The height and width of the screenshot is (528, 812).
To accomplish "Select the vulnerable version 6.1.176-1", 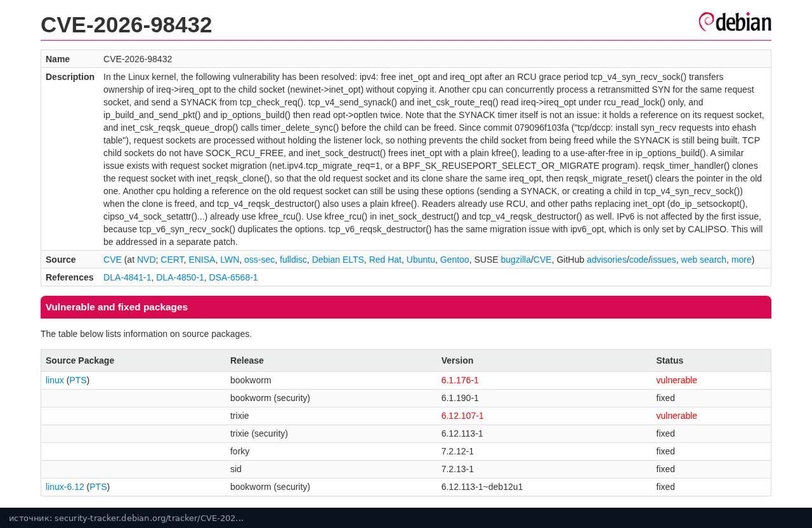I will pos(460,380).
